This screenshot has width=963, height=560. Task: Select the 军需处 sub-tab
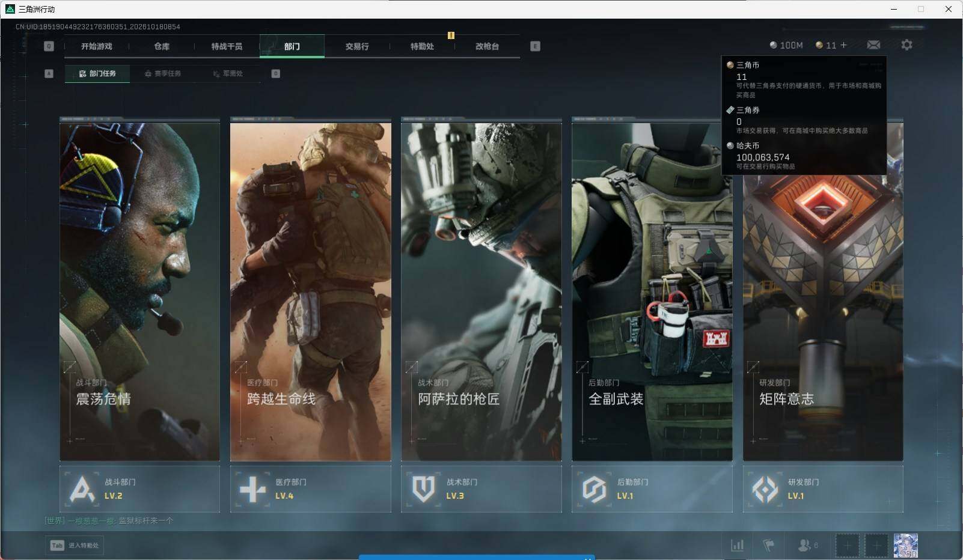coord(228,73)
